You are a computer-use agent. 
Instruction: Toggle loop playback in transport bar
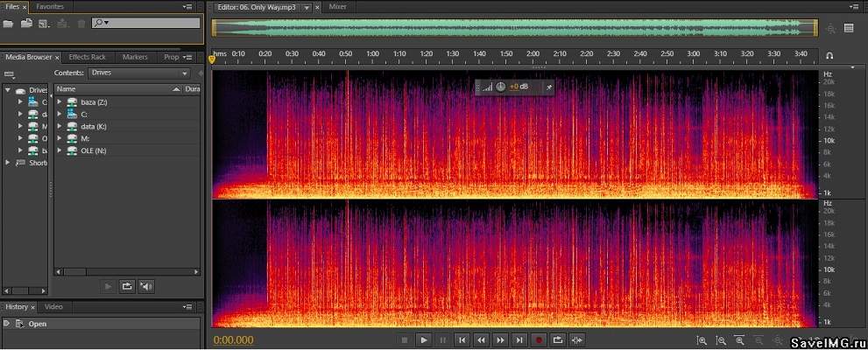click(557, 339)
